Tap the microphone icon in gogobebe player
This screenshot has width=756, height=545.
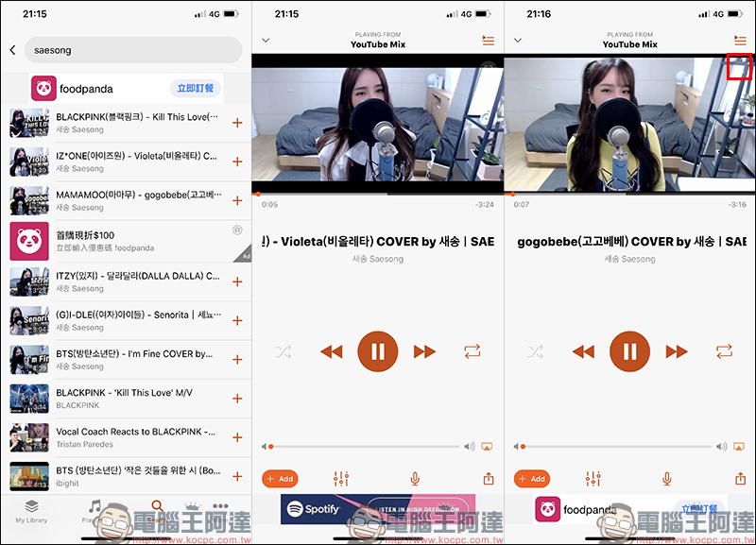(x=667, y=479)
